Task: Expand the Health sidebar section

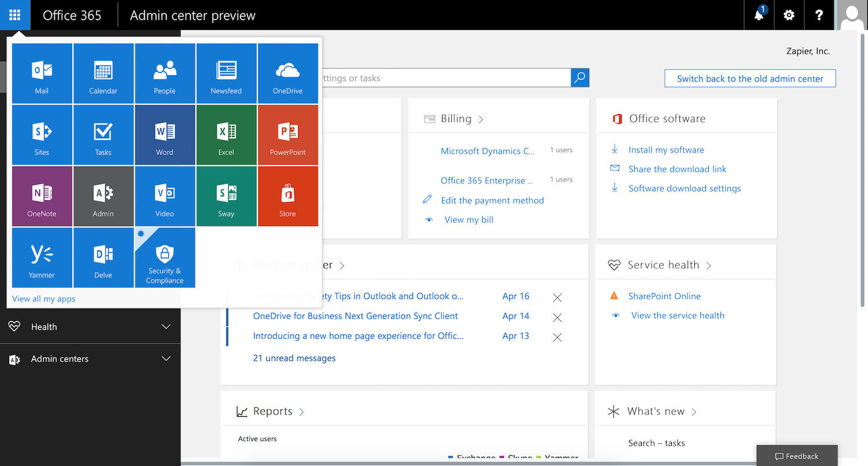Action: click(x=90, y=327)
